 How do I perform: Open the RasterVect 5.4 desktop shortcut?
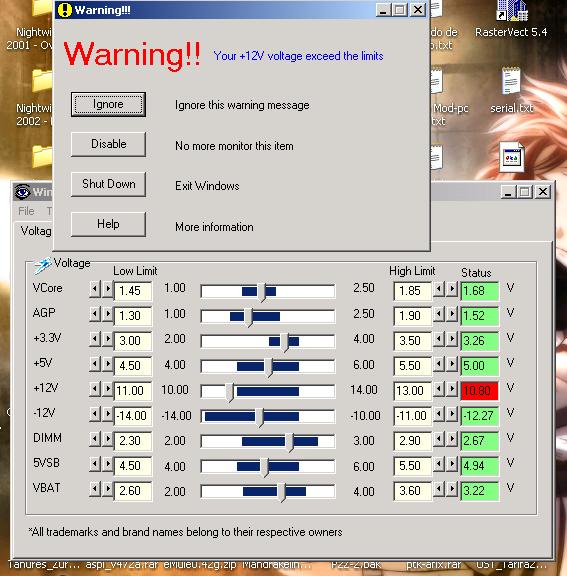tap(512, 12)
